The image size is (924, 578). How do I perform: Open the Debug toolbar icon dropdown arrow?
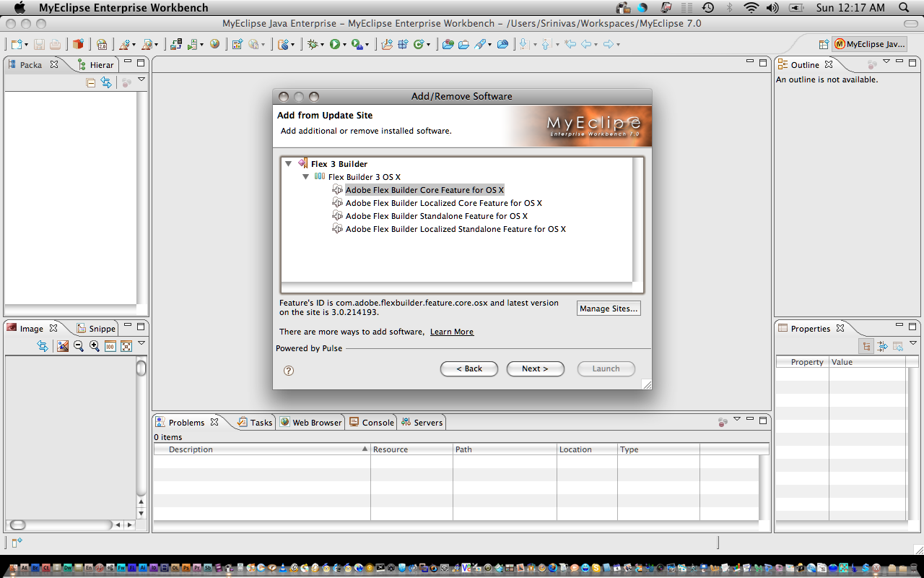tap(323, 45)
